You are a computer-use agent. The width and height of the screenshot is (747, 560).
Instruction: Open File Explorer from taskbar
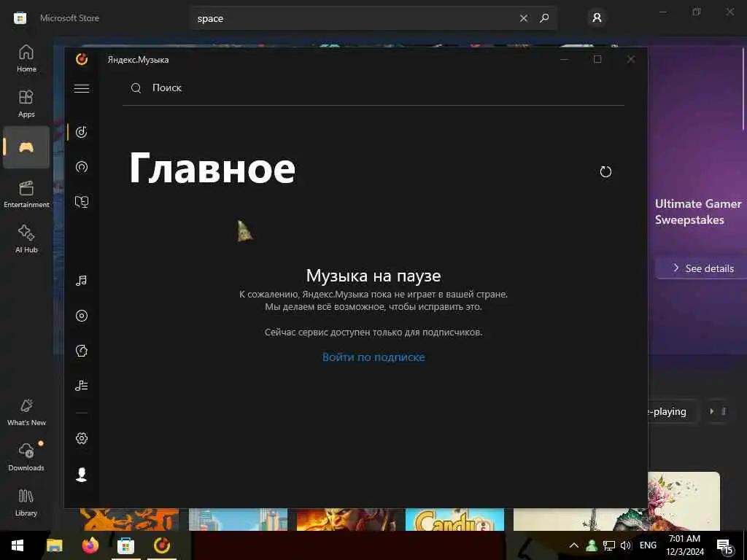(x=54, y=545)
